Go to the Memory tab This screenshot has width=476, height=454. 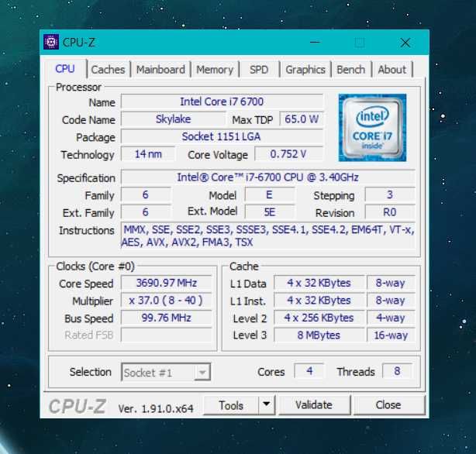click(x=215, y=70)
